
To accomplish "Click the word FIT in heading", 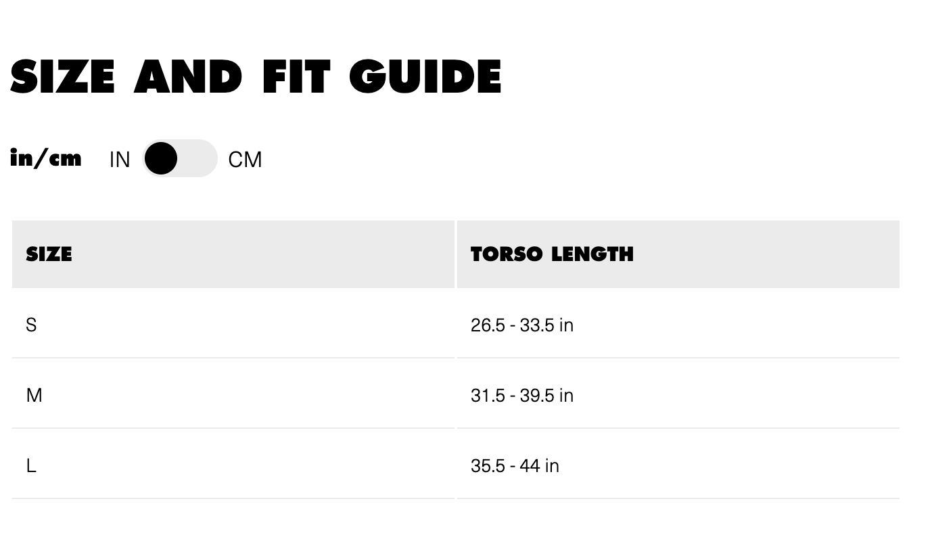I will [296, 76].
